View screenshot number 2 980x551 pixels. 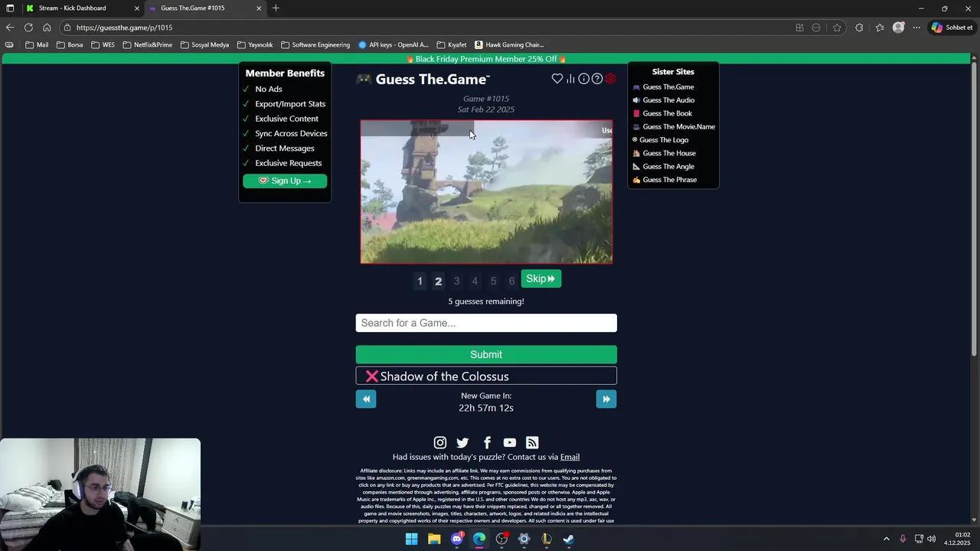[438, 281]
